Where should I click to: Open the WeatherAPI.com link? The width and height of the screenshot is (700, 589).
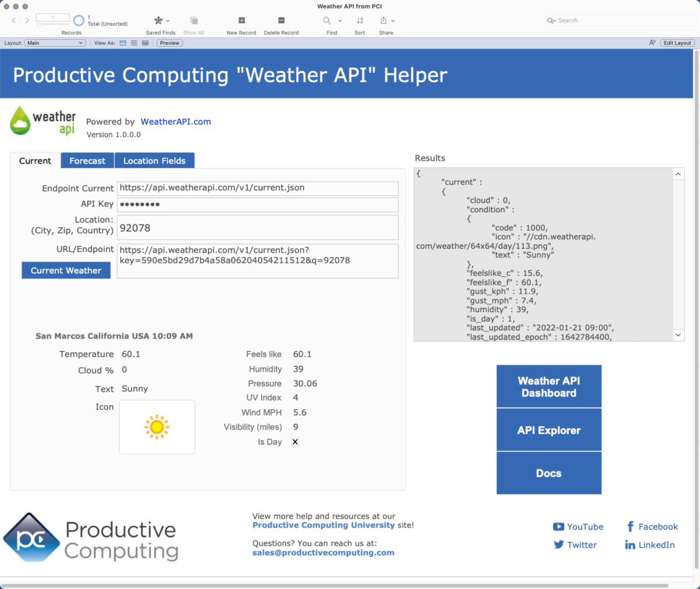[176, 121]
